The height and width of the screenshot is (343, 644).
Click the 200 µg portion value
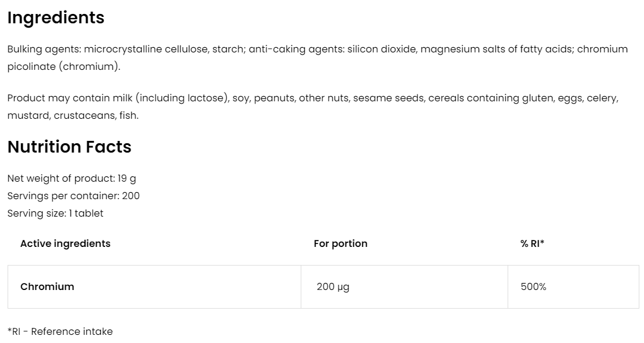333,287
